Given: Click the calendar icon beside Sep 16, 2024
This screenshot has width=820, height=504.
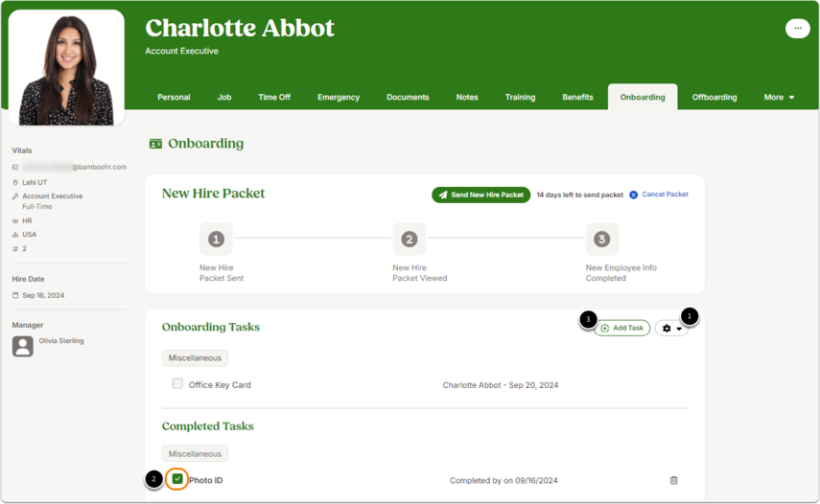Looking at the screenshot, I should click(15, 296).
